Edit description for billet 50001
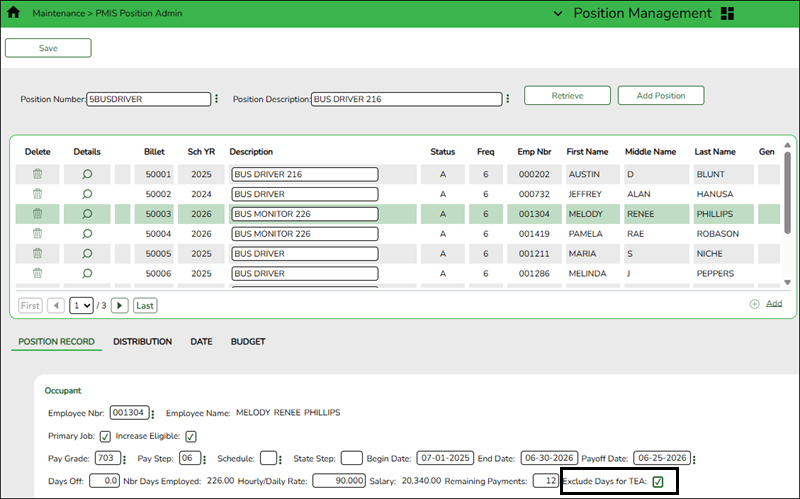Viewport: 800px width, 499px height. (x=305, y=174)
